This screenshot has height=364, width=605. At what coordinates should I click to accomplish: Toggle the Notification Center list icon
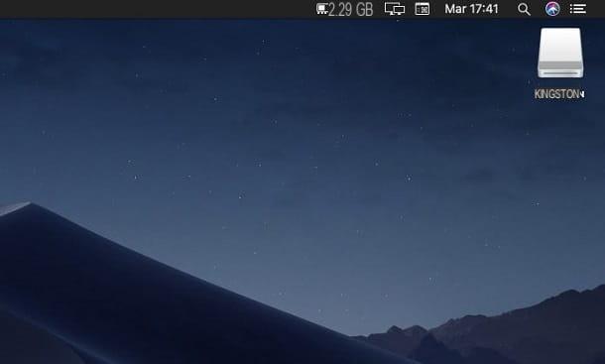(578, 9)
